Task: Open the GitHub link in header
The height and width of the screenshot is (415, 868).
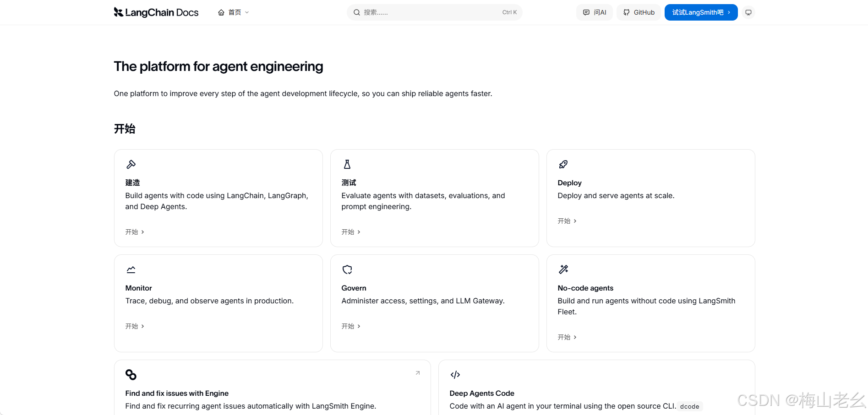Action: [x=639, y=12]
